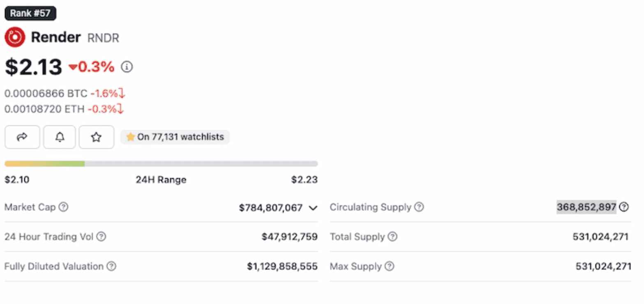Click info icon next to -0.3% price change
The height and width of the screenshot is (304, 644).
[x=127, y=67]
